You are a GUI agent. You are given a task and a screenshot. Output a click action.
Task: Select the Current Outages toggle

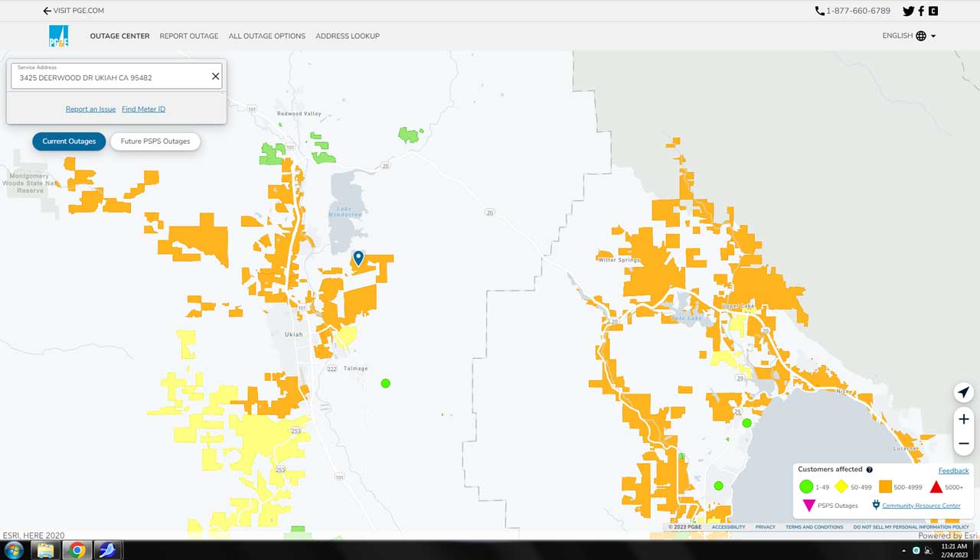69,142
